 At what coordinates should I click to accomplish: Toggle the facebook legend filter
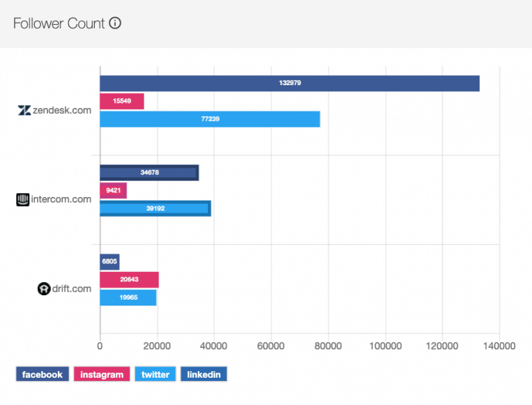pos(42,374)
